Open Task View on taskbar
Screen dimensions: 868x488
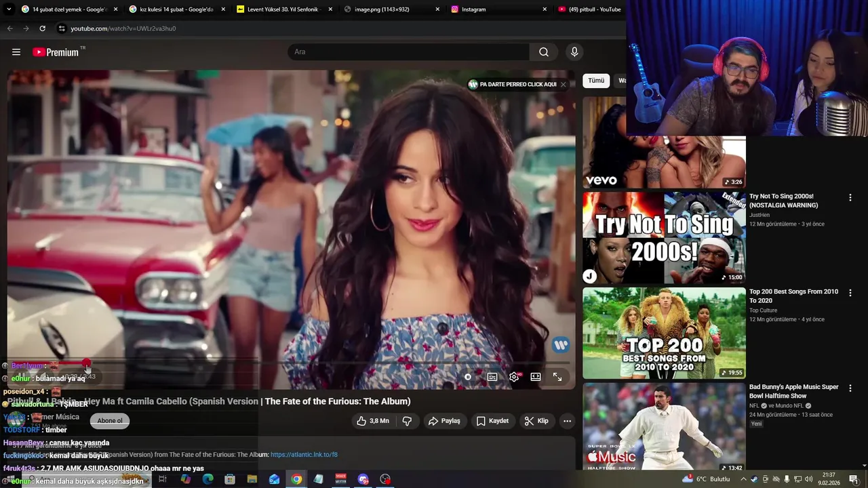[x=163, y=479]
